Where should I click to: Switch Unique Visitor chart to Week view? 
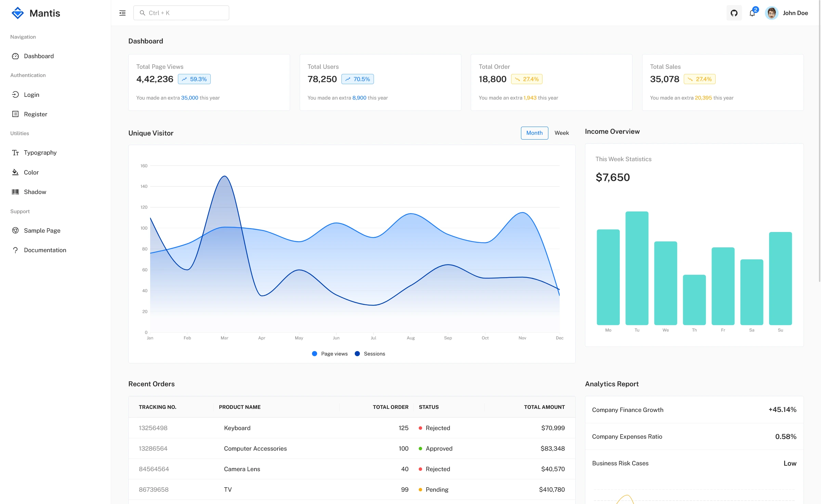pos(561,133)
